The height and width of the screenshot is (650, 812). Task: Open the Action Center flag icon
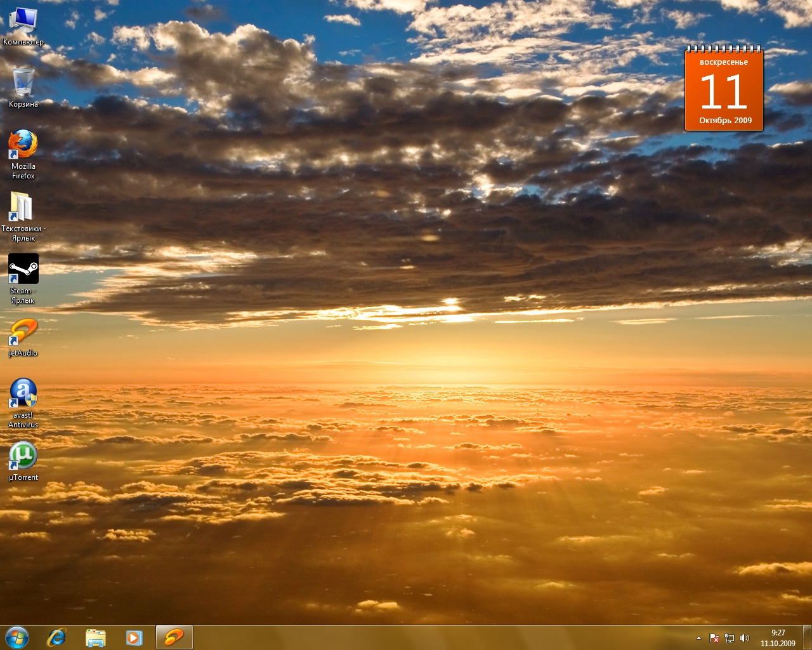714,638
